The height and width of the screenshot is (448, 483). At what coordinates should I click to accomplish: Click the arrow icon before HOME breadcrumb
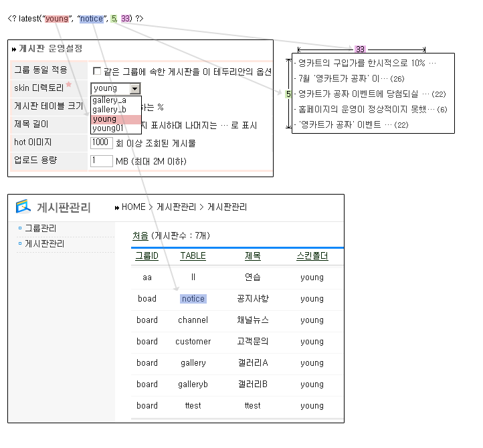click(x=117, y=207)
